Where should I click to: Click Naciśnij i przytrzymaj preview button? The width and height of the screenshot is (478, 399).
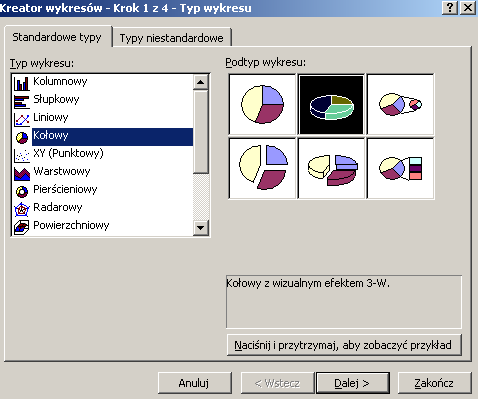point(344,345)
